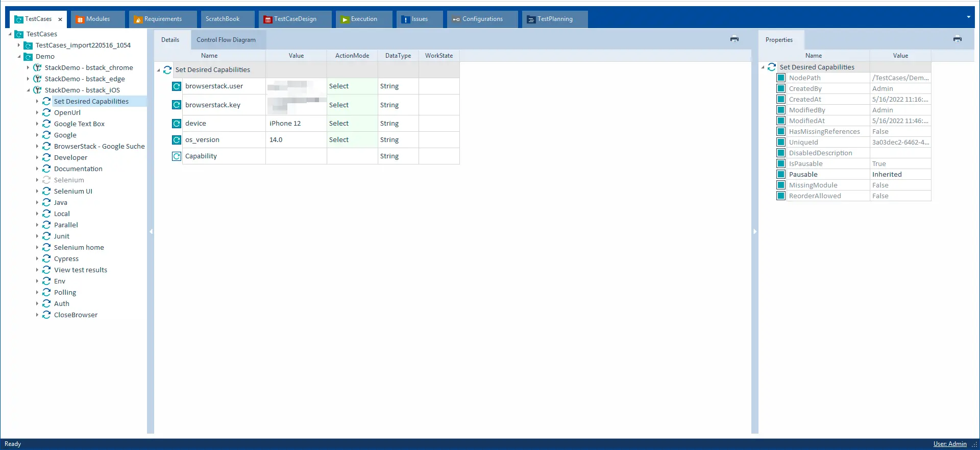Collapse the left tree panel using splitter arrow
The width and height of the screenshot is (980, 450).
[151, 232]
